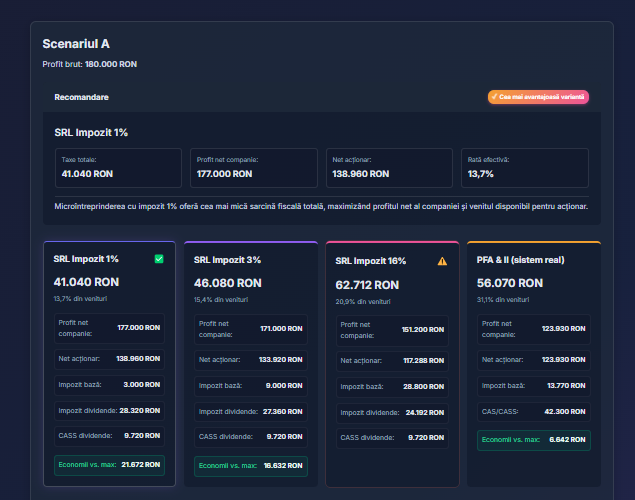
Task: Click the warning triangle on SRL Impozit 16%
Action: (x=442, y=261)
